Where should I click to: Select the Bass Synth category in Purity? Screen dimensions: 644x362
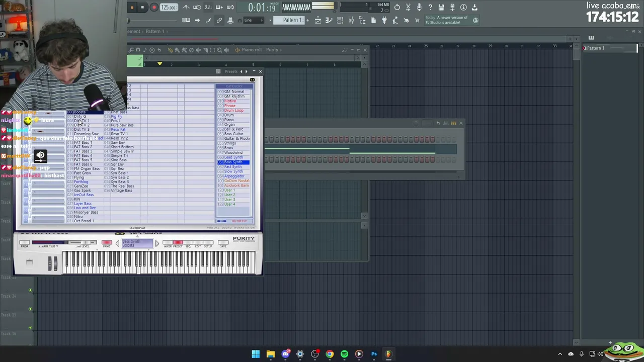233,162
